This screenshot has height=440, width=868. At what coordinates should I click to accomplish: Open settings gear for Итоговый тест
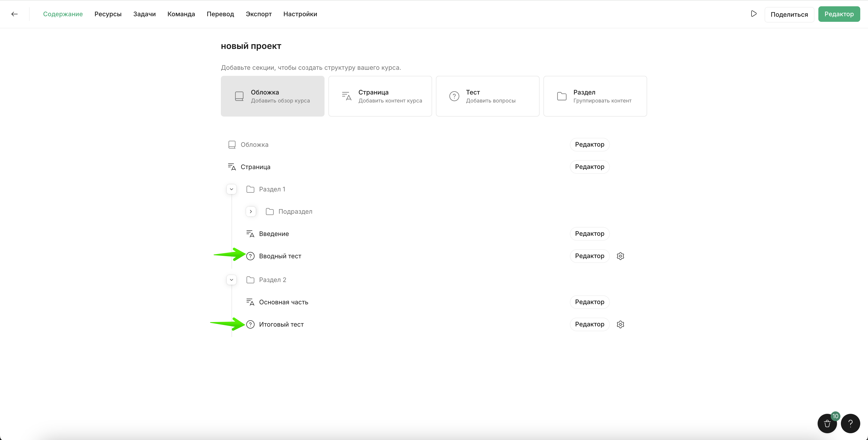[x=620, y=324]
